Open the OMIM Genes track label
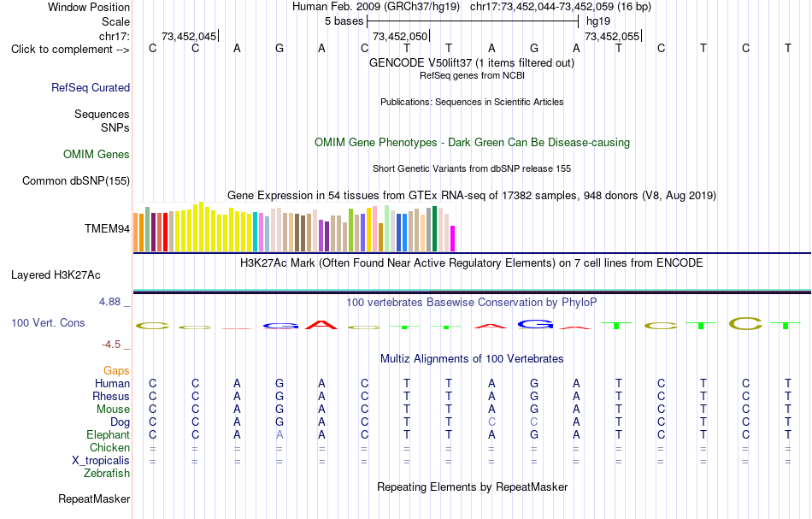812x519 pixels. [x=97, y=155]
